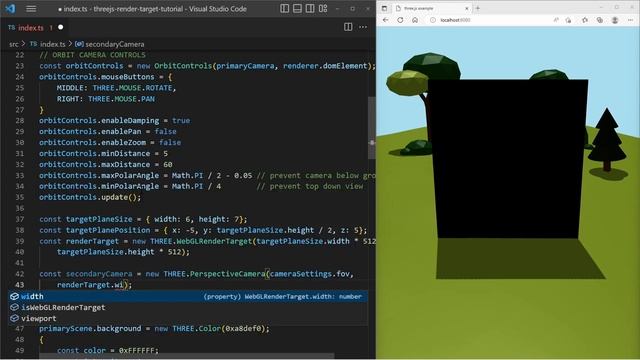Click line number 42 in gutter
Screen dimensions: 640x360
point(20,274)
